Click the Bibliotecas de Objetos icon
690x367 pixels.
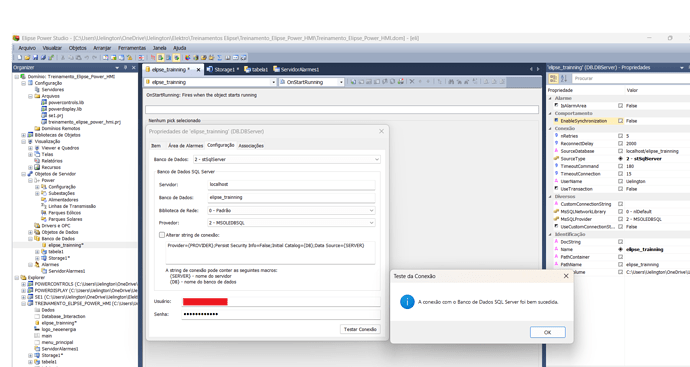[x=30, y=135]
